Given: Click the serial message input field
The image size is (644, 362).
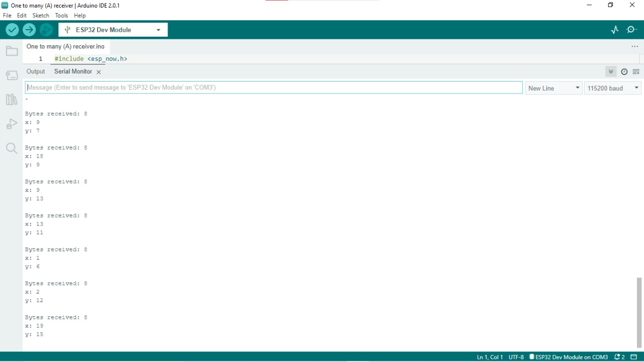Looking at the screenshot, I should pyautogui.click(x=274, y=87).
